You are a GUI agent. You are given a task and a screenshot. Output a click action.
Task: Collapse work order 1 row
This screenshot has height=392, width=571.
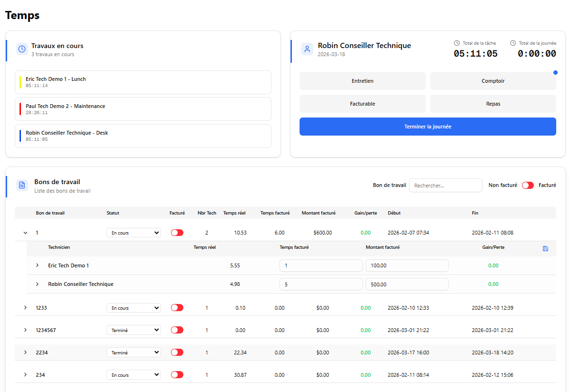[x=25, y=233]
